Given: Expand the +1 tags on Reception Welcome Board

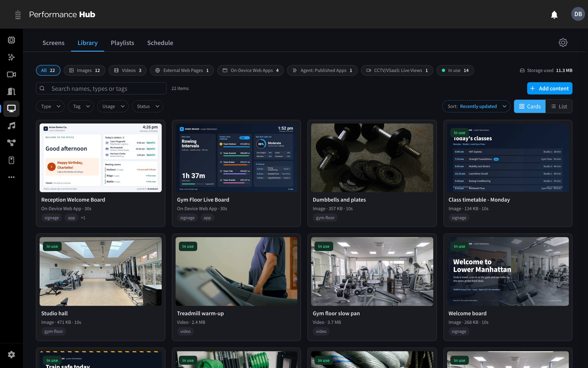Looking at the screenshot, I should click(x=83, y=218).
